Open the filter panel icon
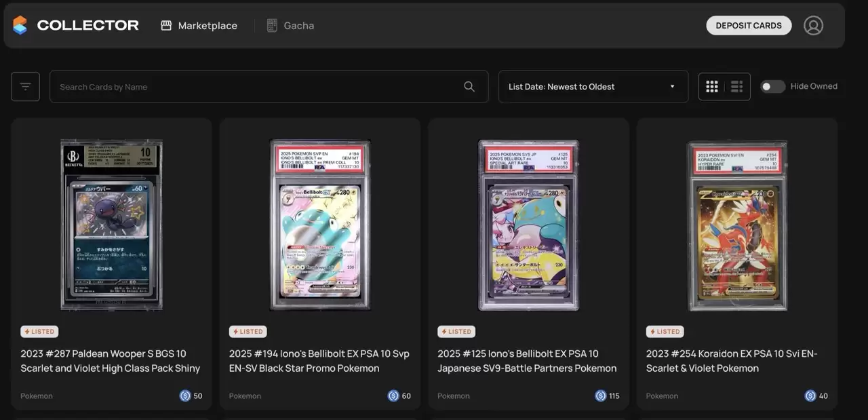The width and height of the screenshot is (868, 420). coord(25,86)
